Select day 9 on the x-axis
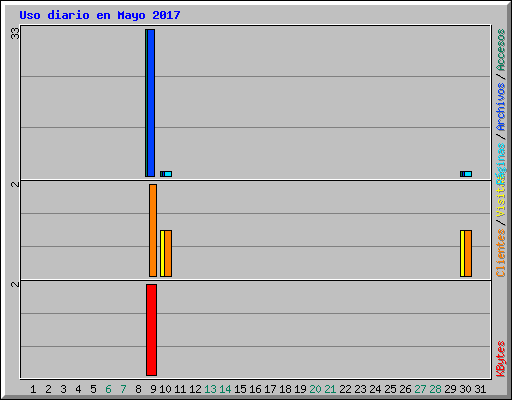The width and height of the screenshot is (512, 400). pyautogui.click(x=153, y=389)
